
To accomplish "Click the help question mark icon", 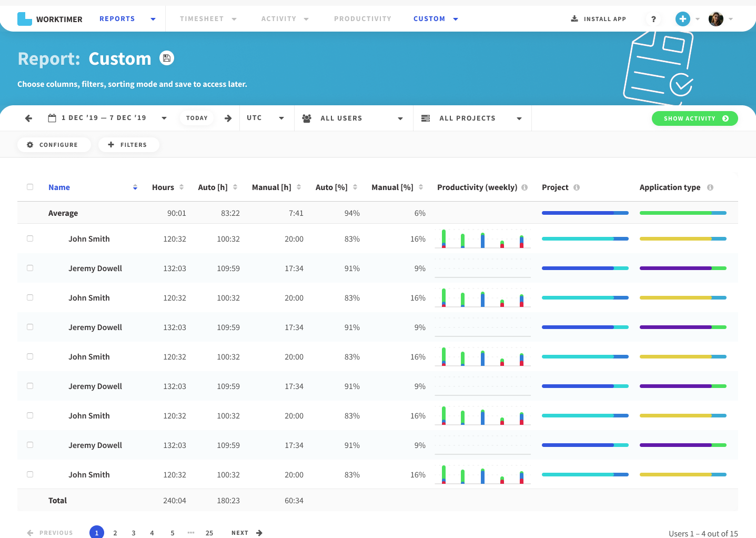I will tap(653, 19).
